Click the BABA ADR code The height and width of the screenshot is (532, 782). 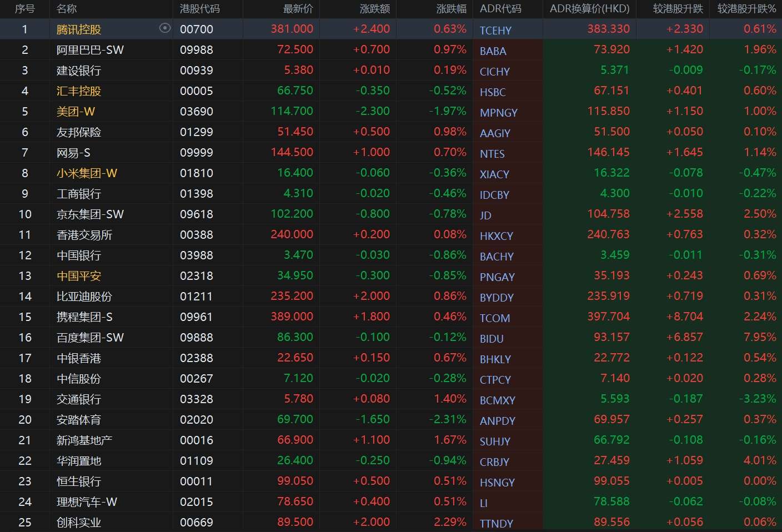pyautogui.click(x=493, y=51)
